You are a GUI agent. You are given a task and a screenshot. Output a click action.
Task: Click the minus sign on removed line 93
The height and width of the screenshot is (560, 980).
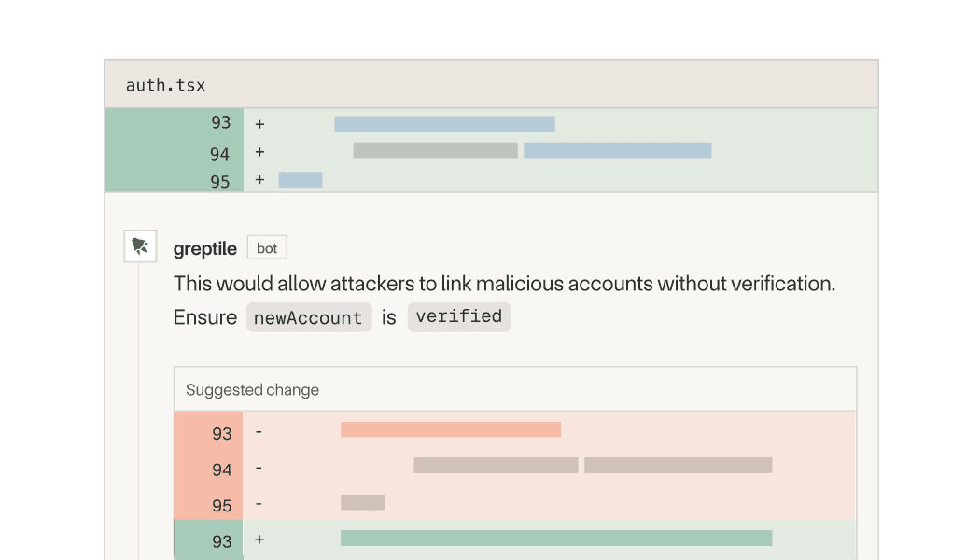(x=259, y=432)
